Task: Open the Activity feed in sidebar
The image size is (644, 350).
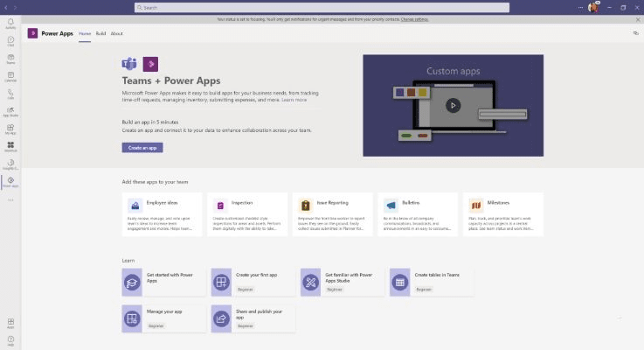Action: [10, 24]
